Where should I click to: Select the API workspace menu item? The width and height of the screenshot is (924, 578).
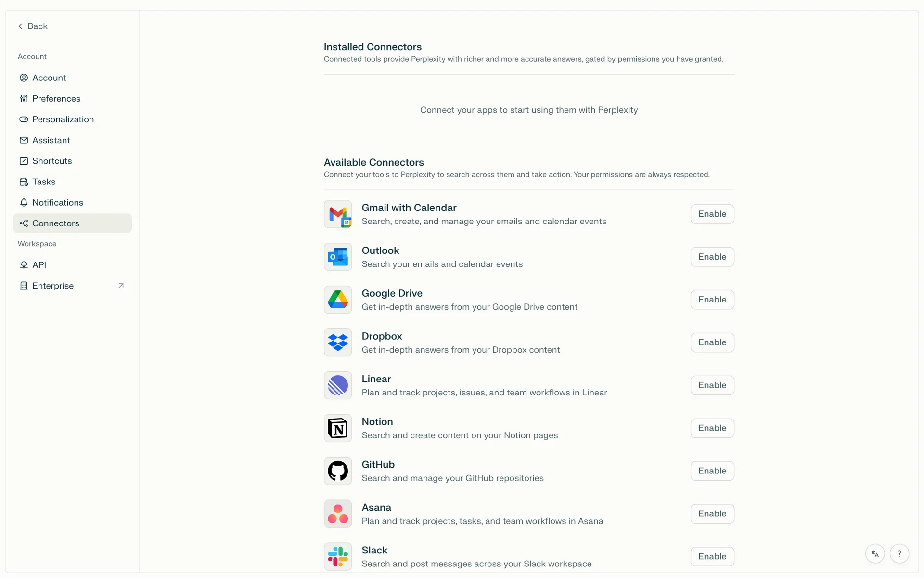39,265
